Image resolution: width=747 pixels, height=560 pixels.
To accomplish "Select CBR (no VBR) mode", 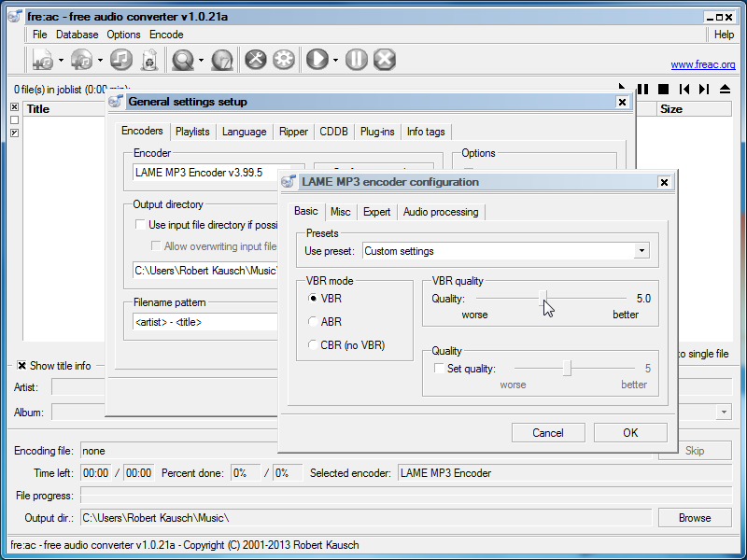I will click(x=314, y=345).
